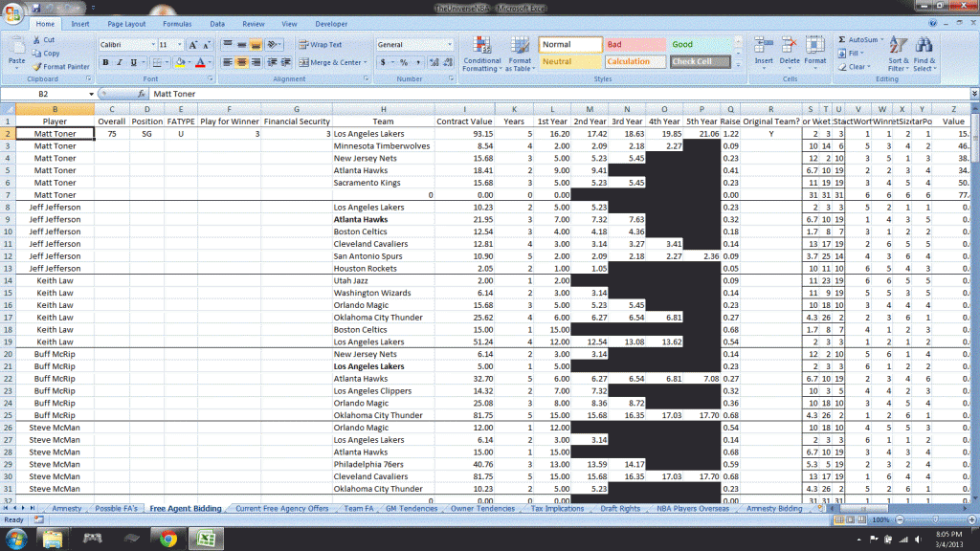The width and height of the screenshot is (980, 551).
Task: Open File Explorer from taskbar
Action: pos(53,539)
